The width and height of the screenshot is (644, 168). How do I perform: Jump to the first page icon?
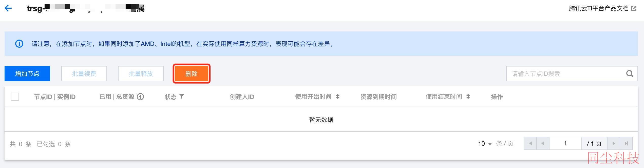[x=530, y=143]
